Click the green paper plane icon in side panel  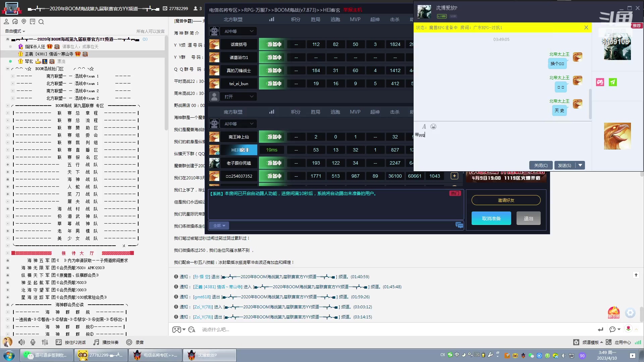tap(613, 82)
